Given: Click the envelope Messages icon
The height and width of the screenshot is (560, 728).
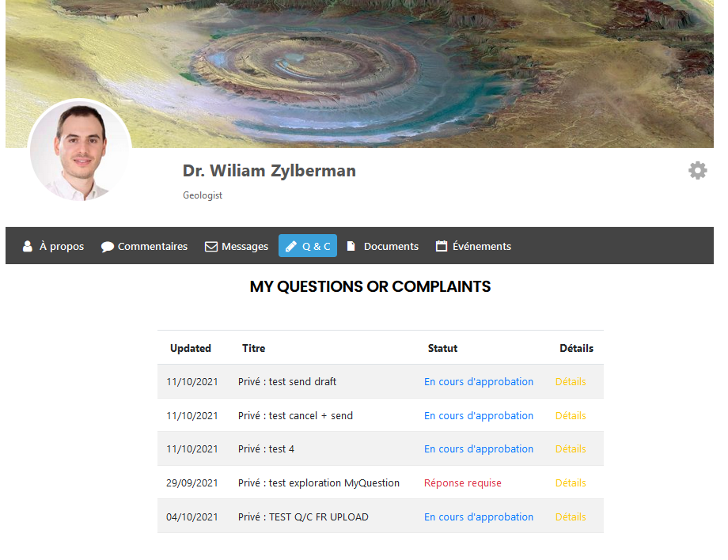Looking at the screenshot, I should click(211, 246).
